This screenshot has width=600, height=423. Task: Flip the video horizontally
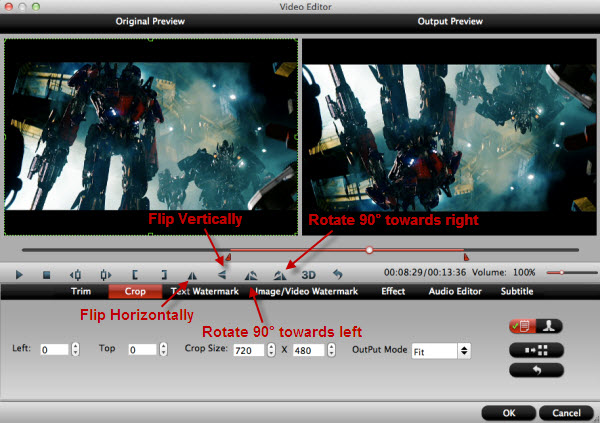192,275
